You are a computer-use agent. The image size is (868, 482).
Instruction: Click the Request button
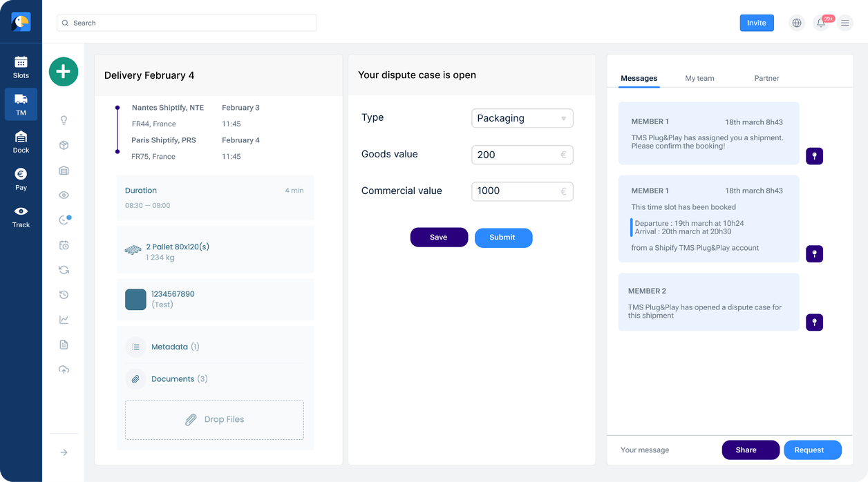pyautogui.click(x=813, y=450)
